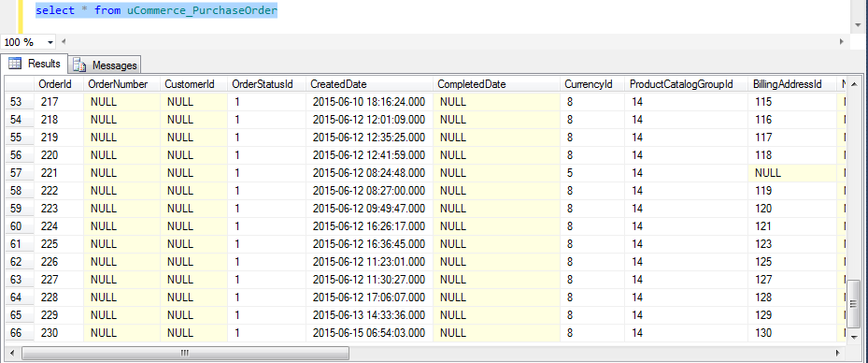The image size is (868, 363).
Task: Click the from keyword in the query
Action: (107, 10)
